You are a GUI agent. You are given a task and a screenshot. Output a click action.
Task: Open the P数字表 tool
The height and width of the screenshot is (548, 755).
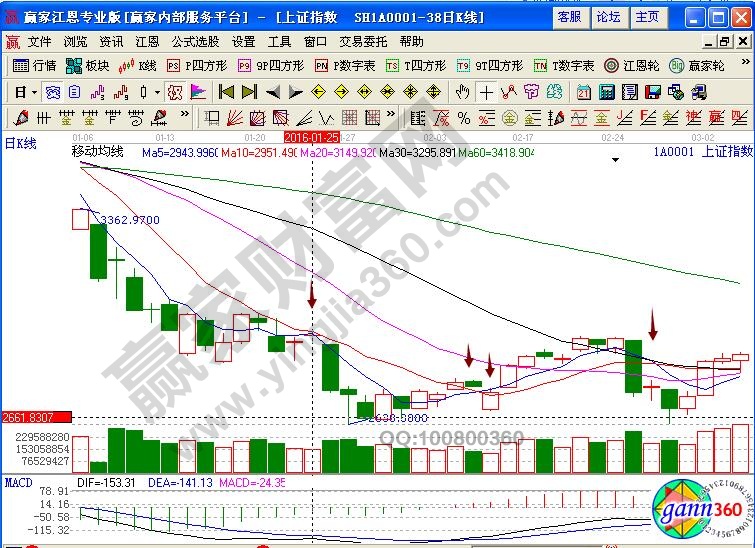point(345,65)
